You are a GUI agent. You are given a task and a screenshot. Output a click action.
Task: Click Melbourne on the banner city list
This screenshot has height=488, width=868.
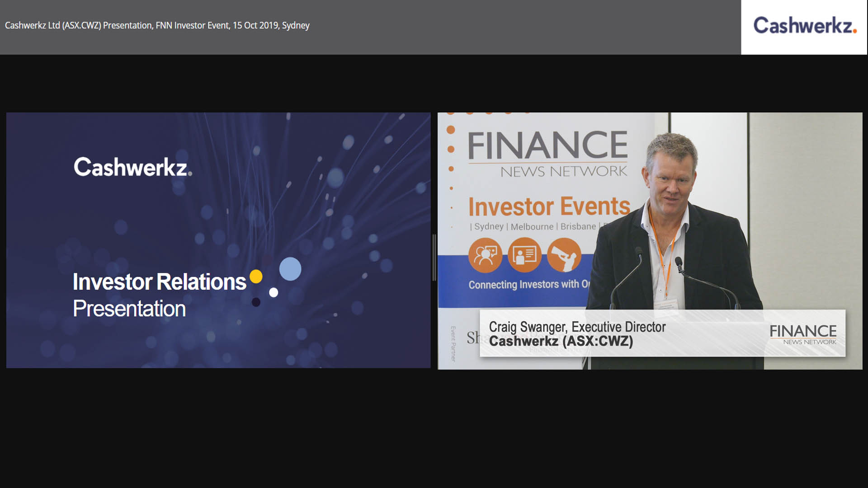532,226
